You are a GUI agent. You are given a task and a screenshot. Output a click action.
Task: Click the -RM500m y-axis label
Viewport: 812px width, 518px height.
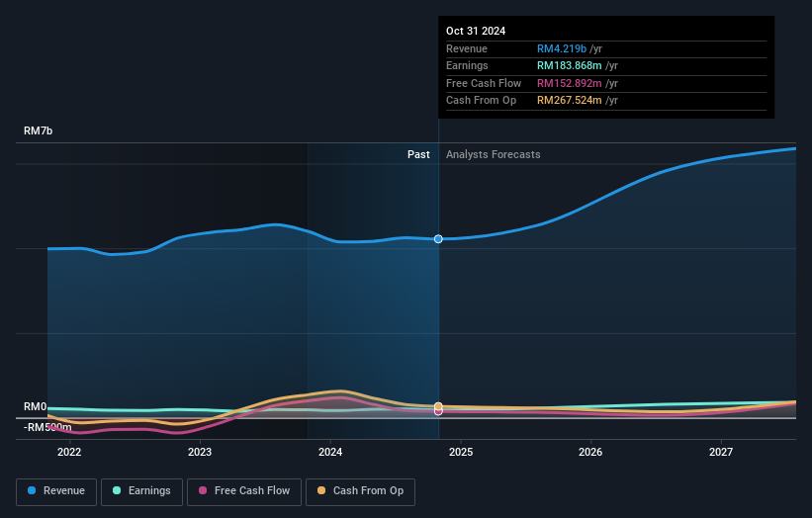point(47,427)
